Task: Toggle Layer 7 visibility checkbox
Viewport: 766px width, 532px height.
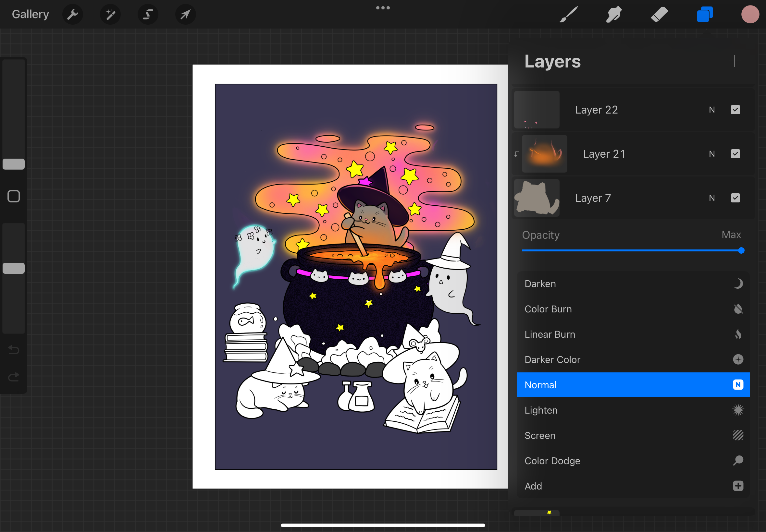Action: (735, 198)
